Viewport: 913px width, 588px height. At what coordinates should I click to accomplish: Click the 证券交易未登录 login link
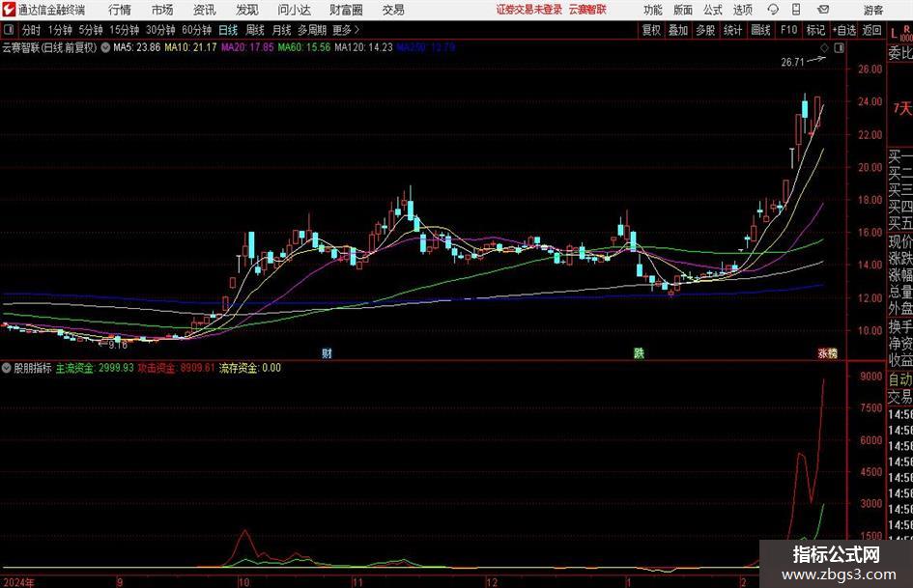click(529, 10)
